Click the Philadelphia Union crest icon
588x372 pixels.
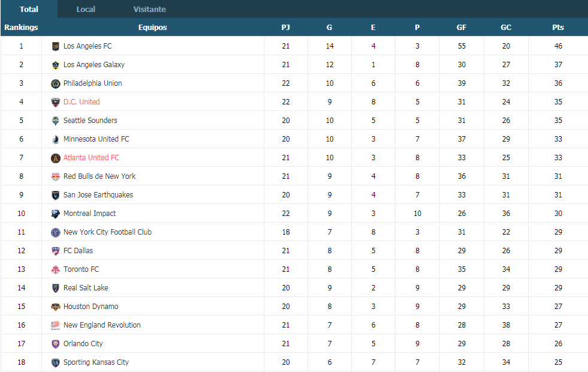click(56, 83)
